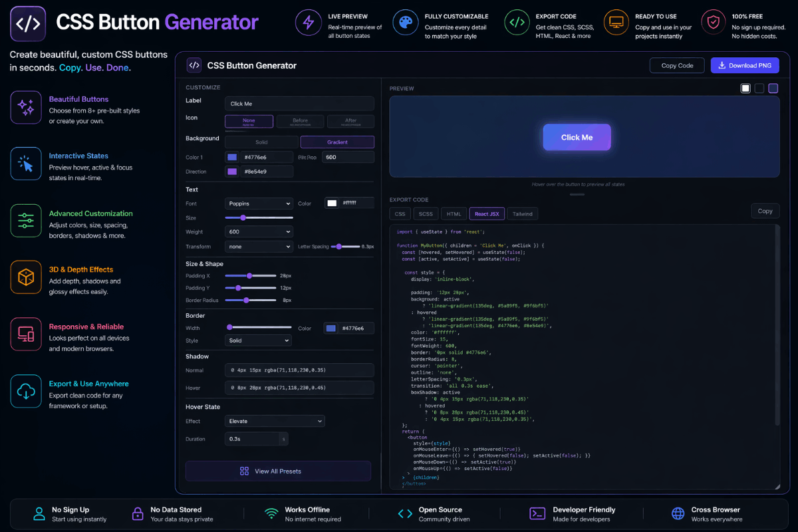798x532 pixels.
Task: Click the Download PNG button
Action: click(745, 65)
